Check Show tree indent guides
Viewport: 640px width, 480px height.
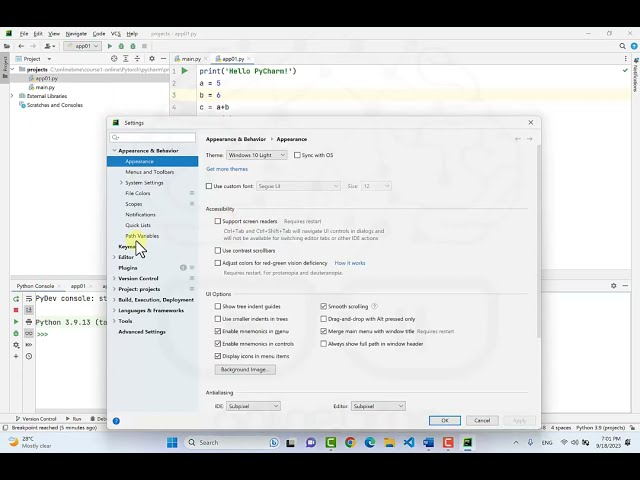coord(218,306)
